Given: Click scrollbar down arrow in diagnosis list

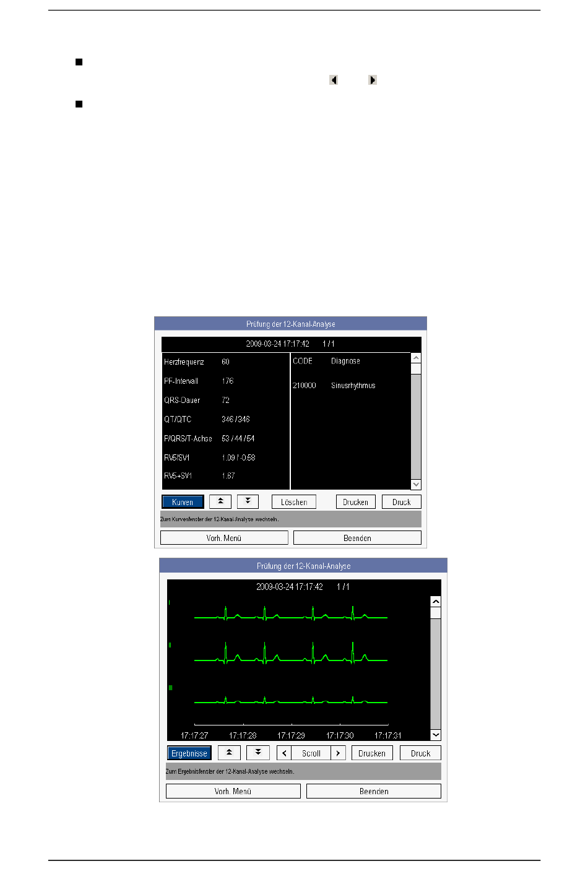Looking at the screenshot, I should [x=416, y=484].
